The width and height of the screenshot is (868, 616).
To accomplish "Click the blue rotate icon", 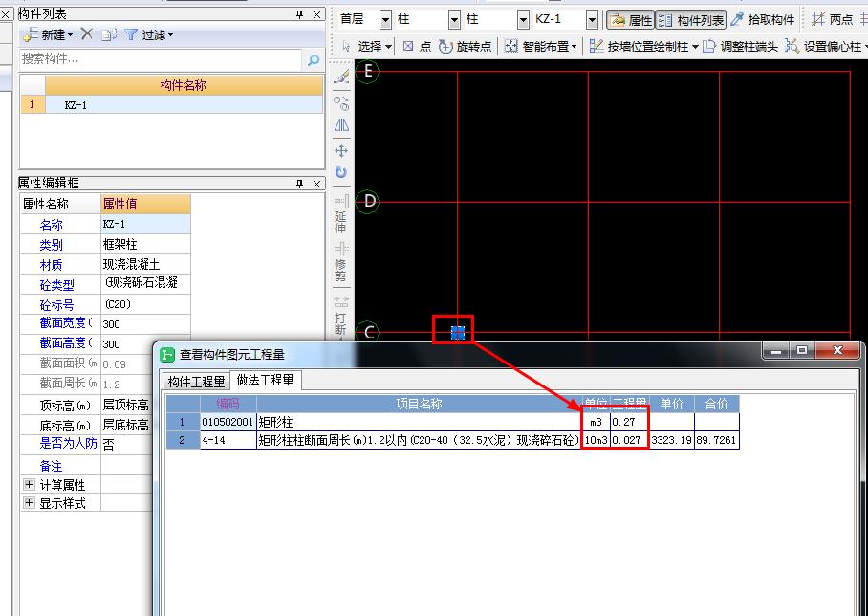I will [x=341, y=172].
